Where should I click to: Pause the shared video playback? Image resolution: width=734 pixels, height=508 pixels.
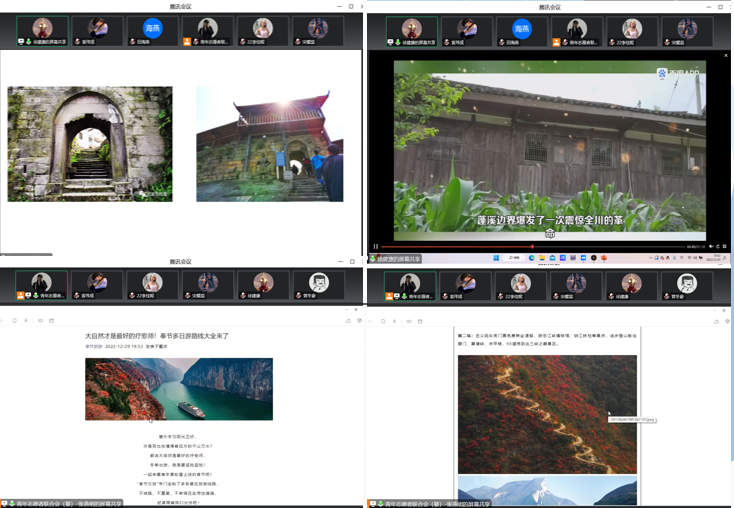pos(376,246)
